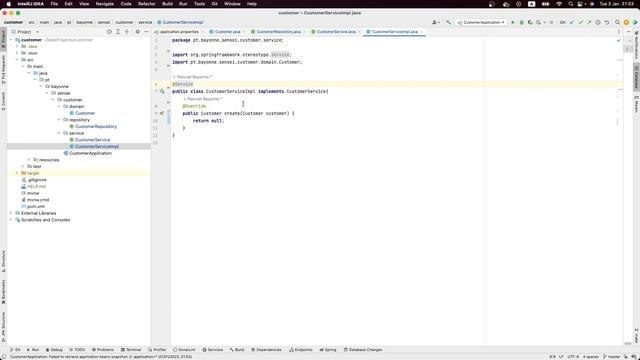
Task: Open Search Everywhere magnifier icon
Action: pos(618,22)
